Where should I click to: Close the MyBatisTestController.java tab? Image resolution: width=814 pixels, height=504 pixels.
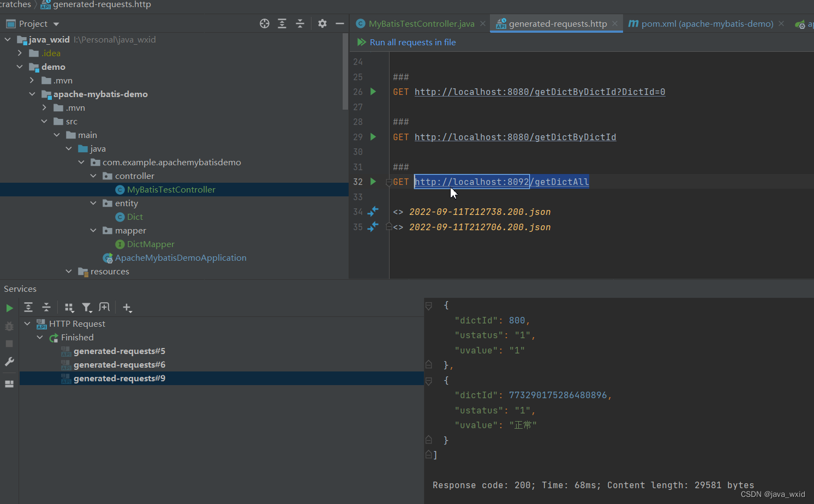[x=483, y=23]
